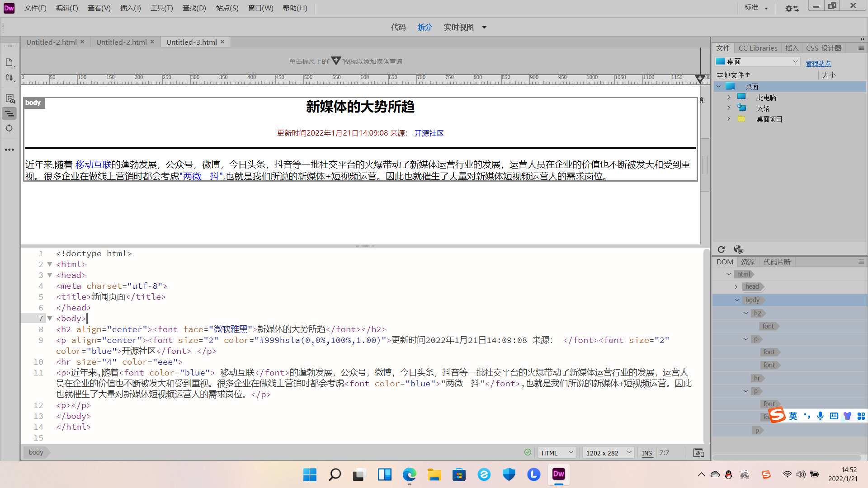Open the 标准 workspace dropdown
Image resolution: width=868 pixels, height=488 pixels.
tap(756, 7)
